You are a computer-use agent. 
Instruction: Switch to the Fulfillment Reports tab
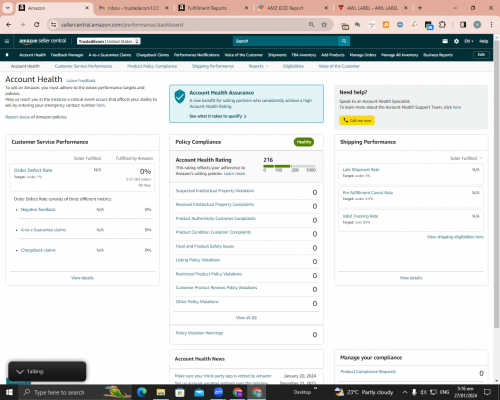click(x=213, y=8)
